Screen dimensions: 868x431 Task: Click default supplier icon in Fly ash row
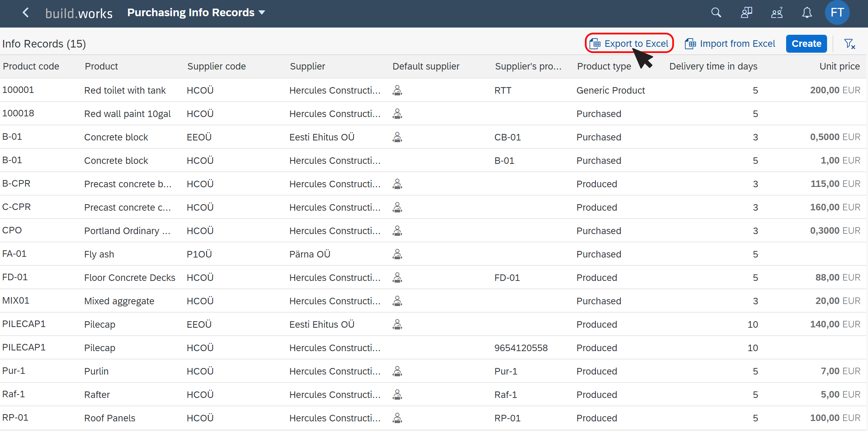397,254
